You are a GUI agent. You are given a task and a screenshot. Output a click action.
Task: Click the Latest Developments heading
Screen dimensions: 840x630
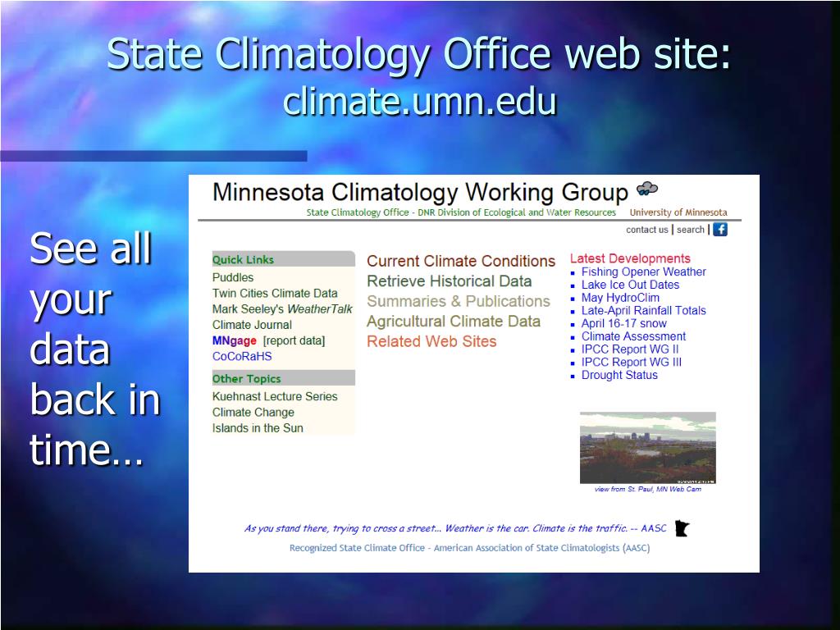point(630,258)
